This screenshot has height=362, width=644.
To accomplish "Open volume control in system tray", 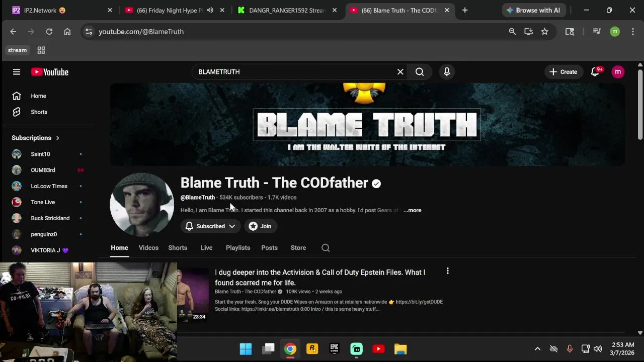I will 598,349.
